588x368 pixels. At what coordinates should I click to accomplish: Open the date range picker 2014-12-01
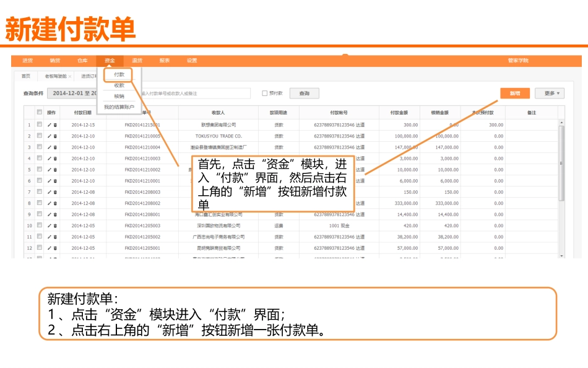pyautogui.click(x=72, y=93)
